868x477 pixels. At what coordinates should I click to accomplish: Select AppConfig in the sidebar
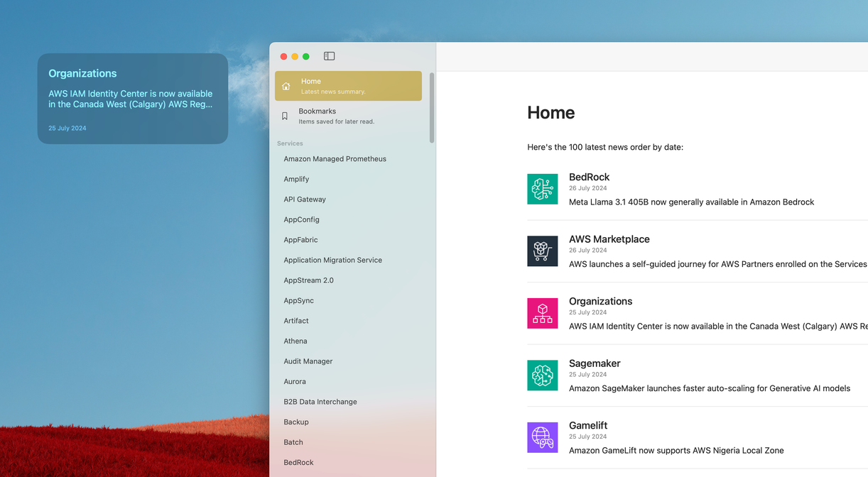click(x=301, y=220)
